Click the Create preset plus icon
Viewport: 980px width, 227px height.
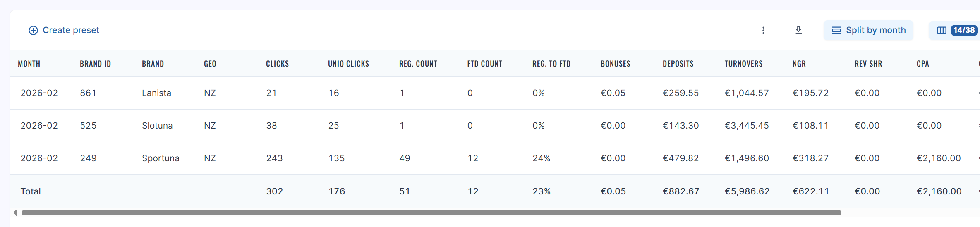pos(33,30)
